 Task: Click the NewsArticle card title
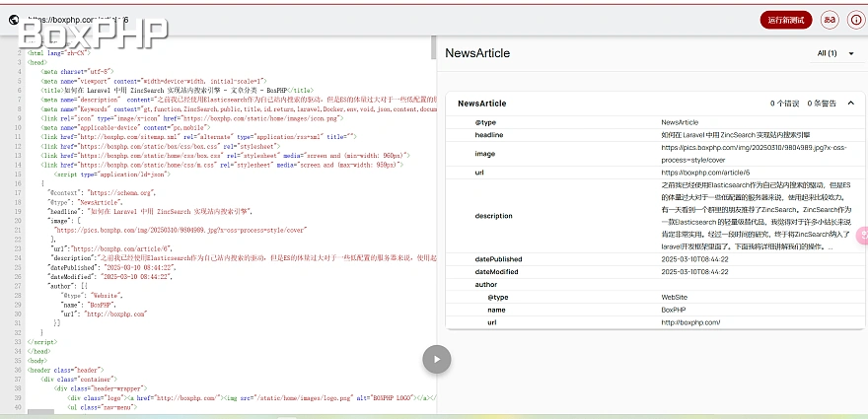coord(481,104)
